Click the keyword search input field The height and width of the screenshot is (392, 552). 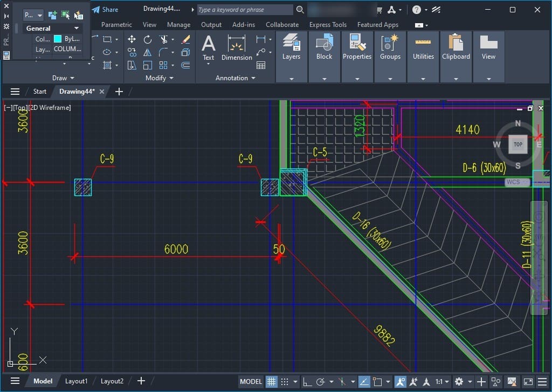coord(245,10)
